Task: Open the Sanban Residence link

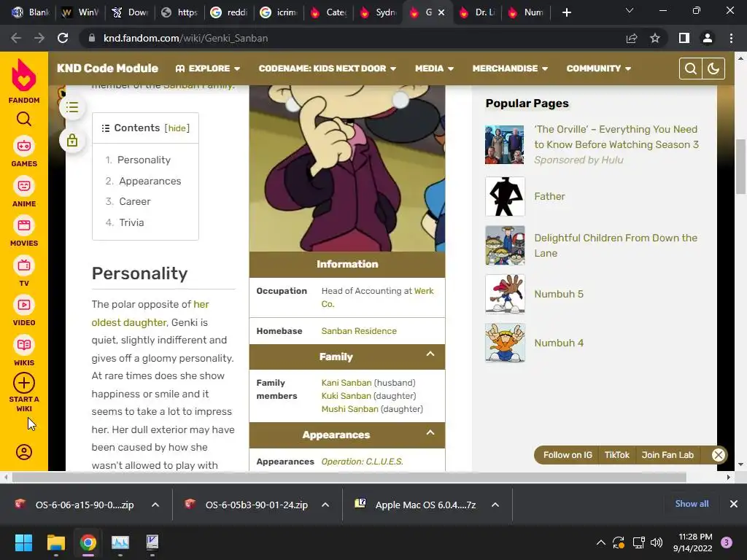Action: pos(359,331)
